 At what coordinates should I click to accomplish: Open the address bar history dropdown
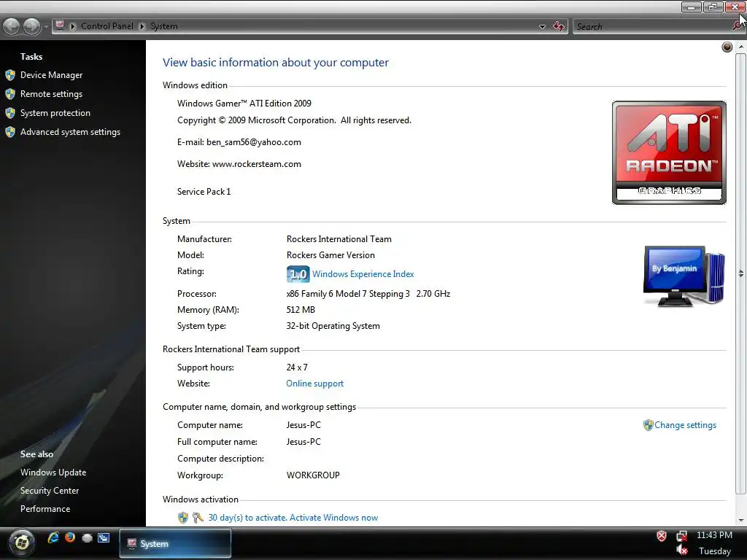[542, 27]
